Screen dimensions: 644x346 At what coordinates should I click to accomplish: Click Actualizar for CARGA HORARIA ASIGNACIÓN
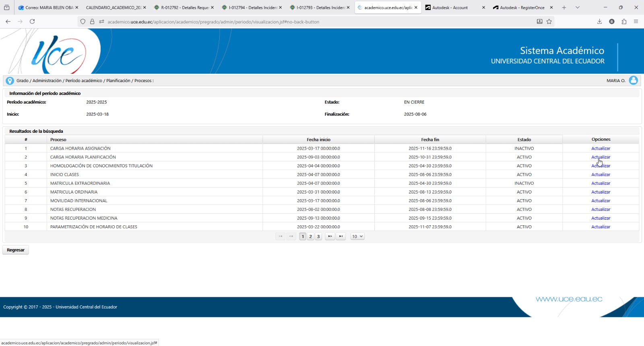[601, 148]
